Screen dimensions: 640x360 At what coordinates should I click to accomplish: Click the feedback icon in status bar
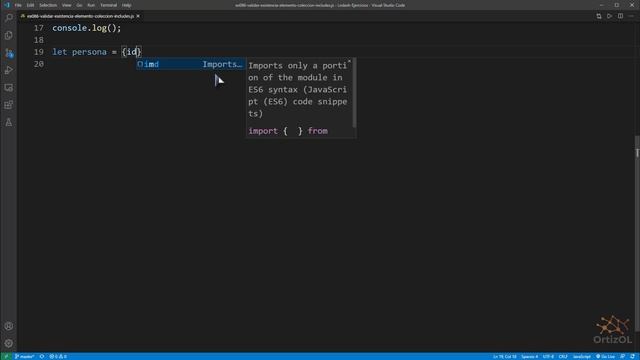click(x=622, y=356)
